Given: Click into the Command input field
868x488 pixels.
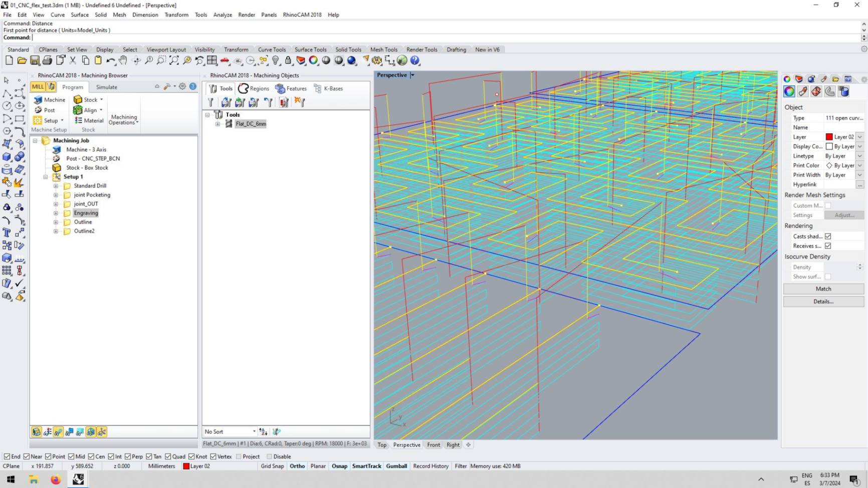Looking at the screenshot, I should 446,38.
